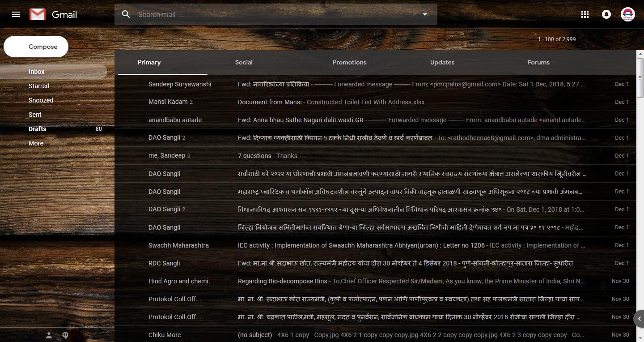644x342 pixels.
Task: Expand the More labels section
Action: [36, 143]
